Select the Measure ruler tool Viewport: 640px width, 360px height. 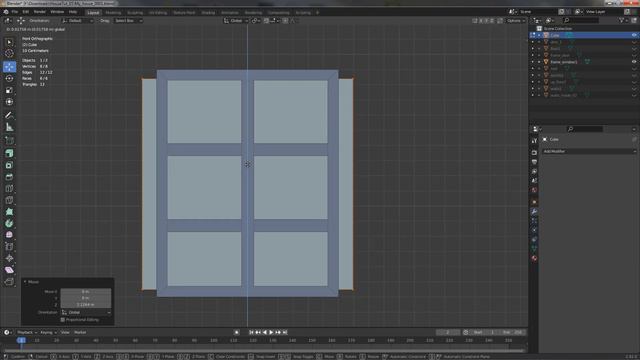coord(9,127)
